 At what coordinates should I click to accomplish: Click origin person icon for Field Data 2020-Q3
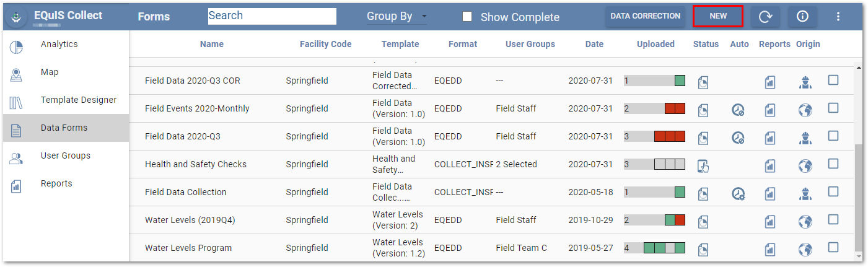(805, 138)
